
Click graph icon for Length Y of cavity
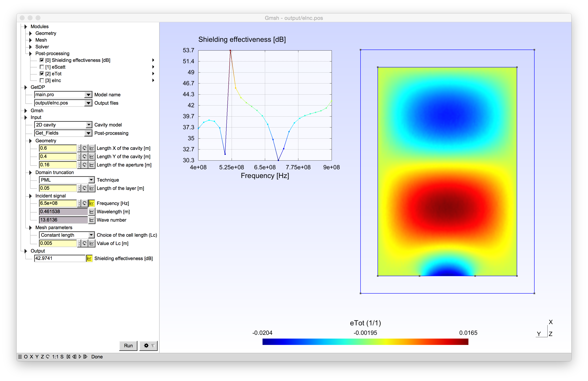[92, 157]
